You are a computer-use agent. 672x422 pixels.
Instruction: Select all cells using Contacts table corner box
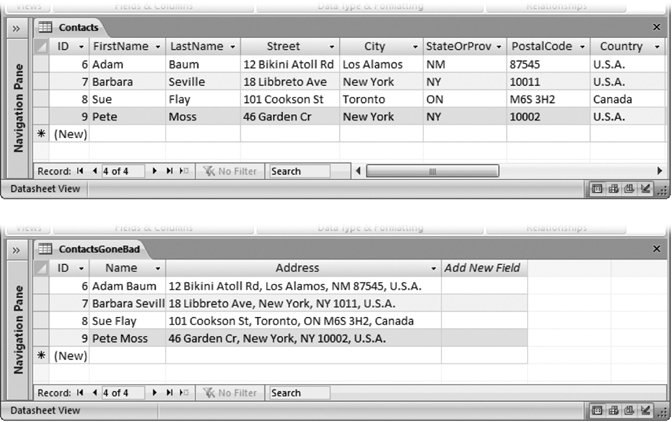pos(41,46)
